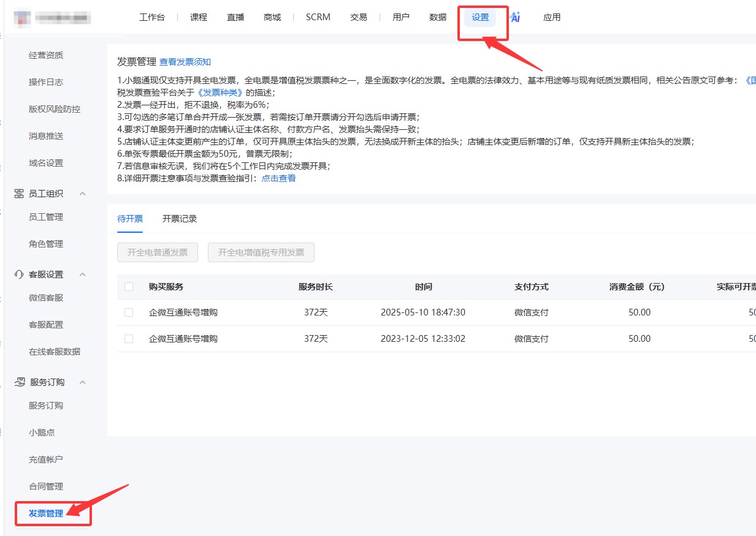Open the 交易 top menu
The width and height of the screenshot is (756, 536).
tap(359, 17)
